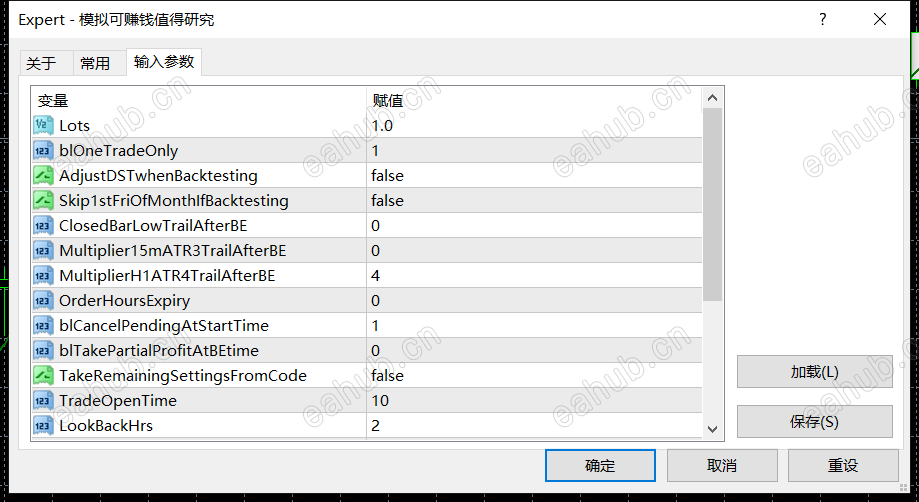Click the help question mark in title bar
The image size is (919, 502).
tap(823, 19)
